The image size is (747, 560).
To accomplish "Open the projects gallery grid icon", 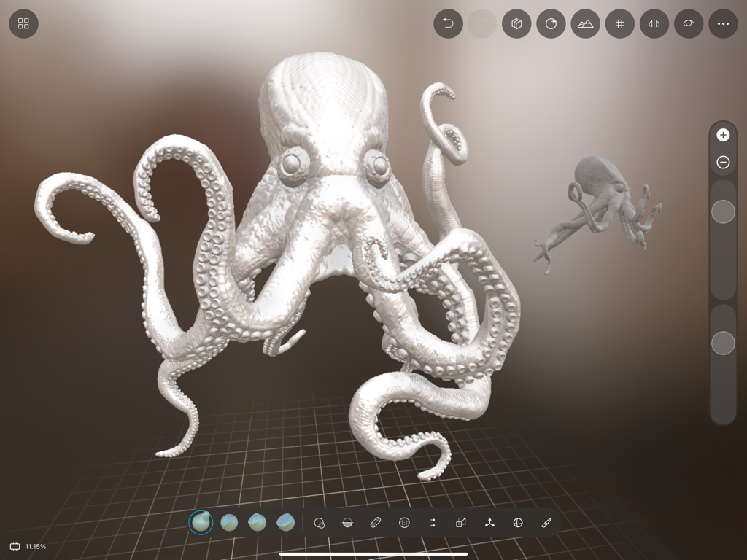I will tap(23, 23).
